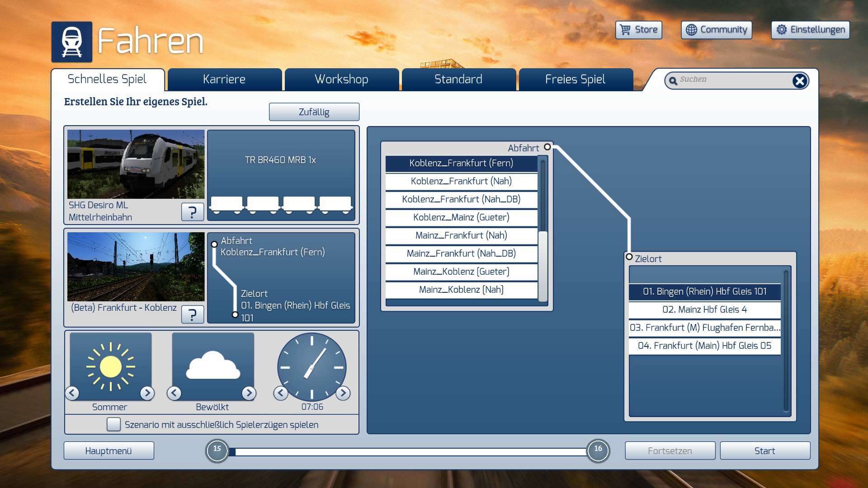Pick Koblenz_Mainz (Gueter) from Abfahrt list
Viewport: 868px width, 488px height.
pos(461,217)
